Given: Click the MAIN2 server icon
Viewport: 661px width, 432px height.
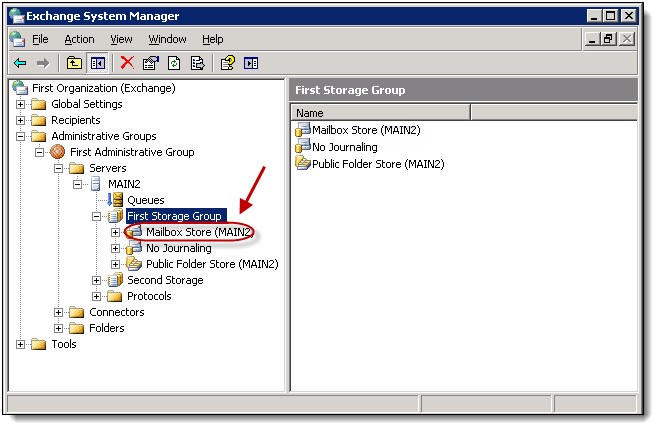Looking at the screenshot, I should [96, 184].
